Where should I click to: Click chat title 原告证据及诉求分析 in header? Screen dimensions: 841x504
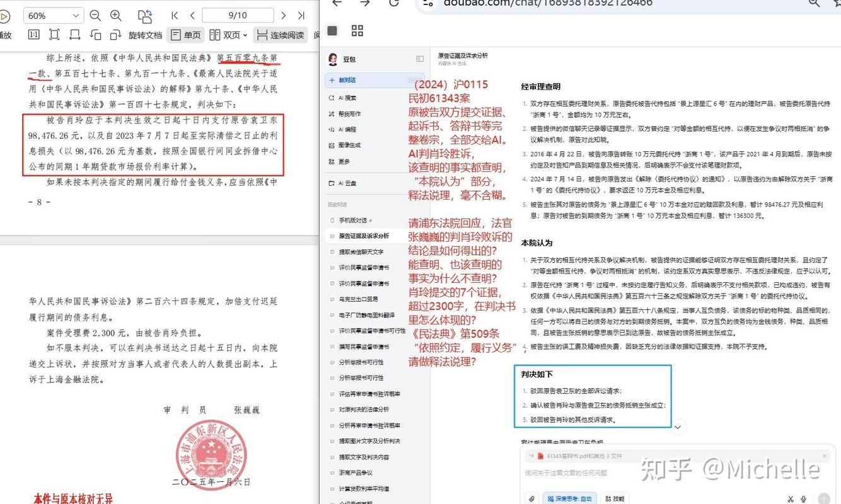point(463,56)
